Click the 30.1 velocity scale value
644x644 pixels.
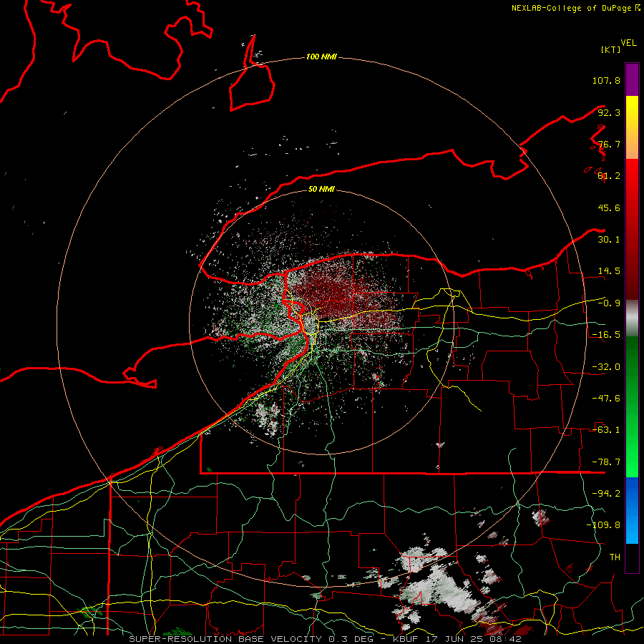[x=609, y=240]
